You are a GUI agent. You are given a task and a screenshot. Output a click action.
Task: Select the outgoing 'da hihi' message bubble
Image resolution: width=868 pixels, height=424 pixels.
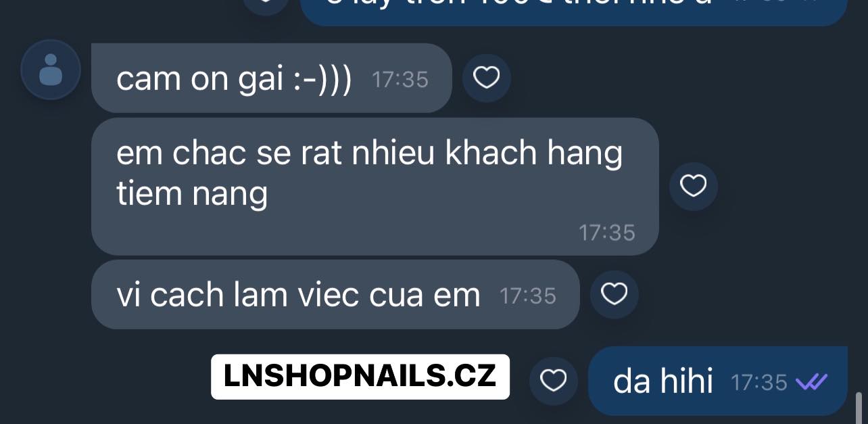pos(717,381)
